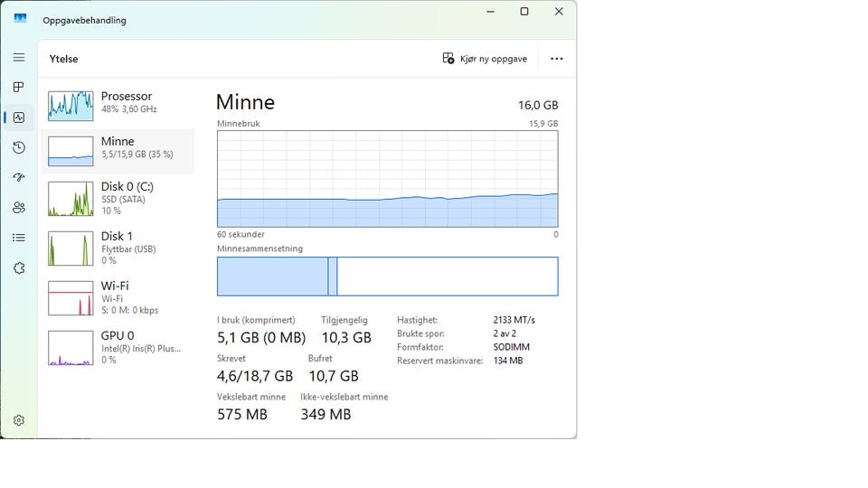Open the Users page sidebar icon

[19, 207]
